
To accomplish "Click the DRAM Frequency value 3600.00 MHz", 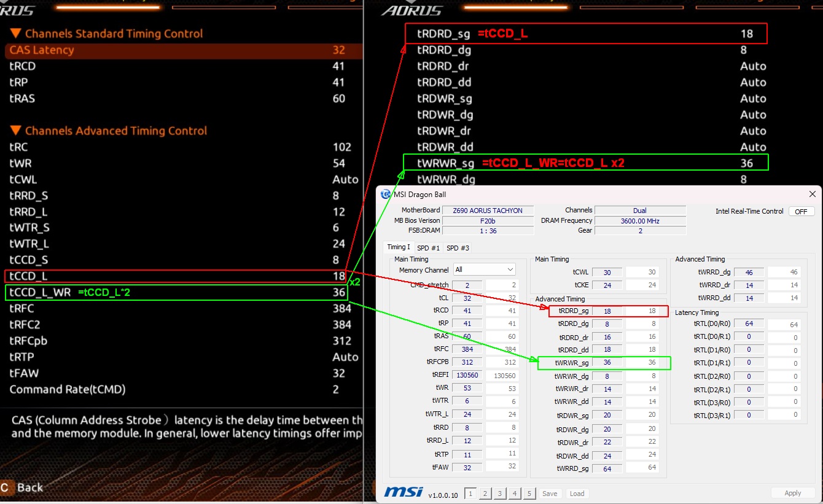I will coord(640,220).
